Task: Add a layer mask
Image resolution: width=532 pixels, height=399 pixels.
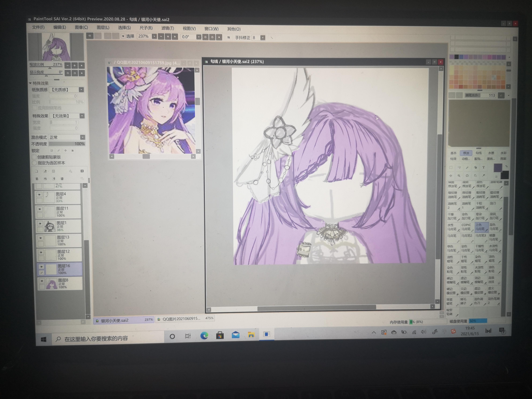Action: coord(82,171)
